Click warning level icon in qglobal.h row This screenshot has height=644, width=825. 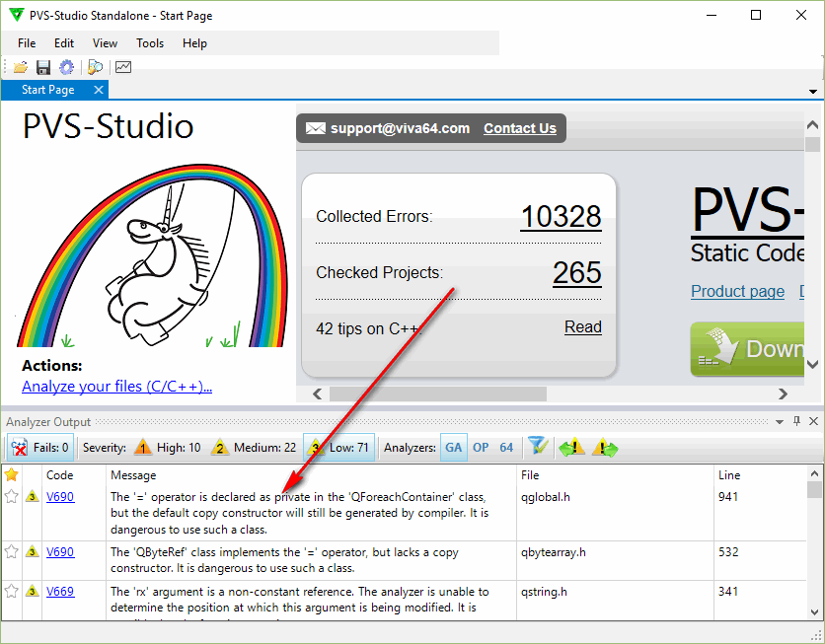pos(33,497)
